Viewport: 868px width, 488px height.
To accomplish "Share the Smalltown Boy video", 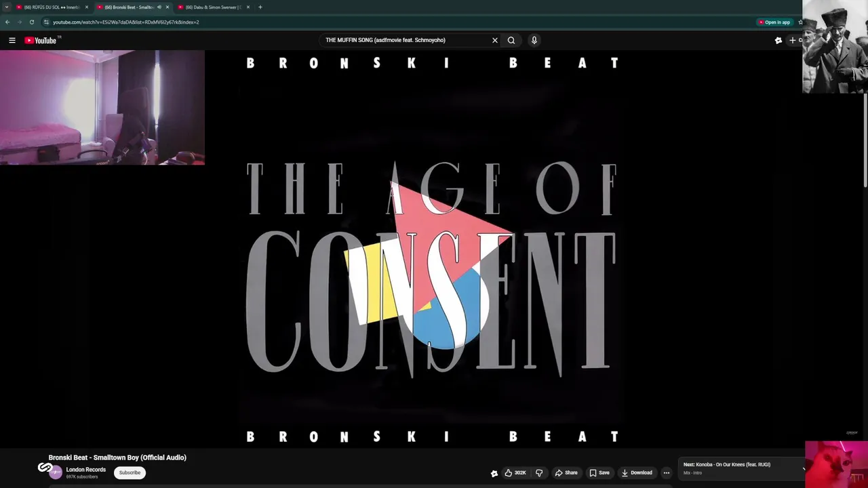I will coord(566,473).
